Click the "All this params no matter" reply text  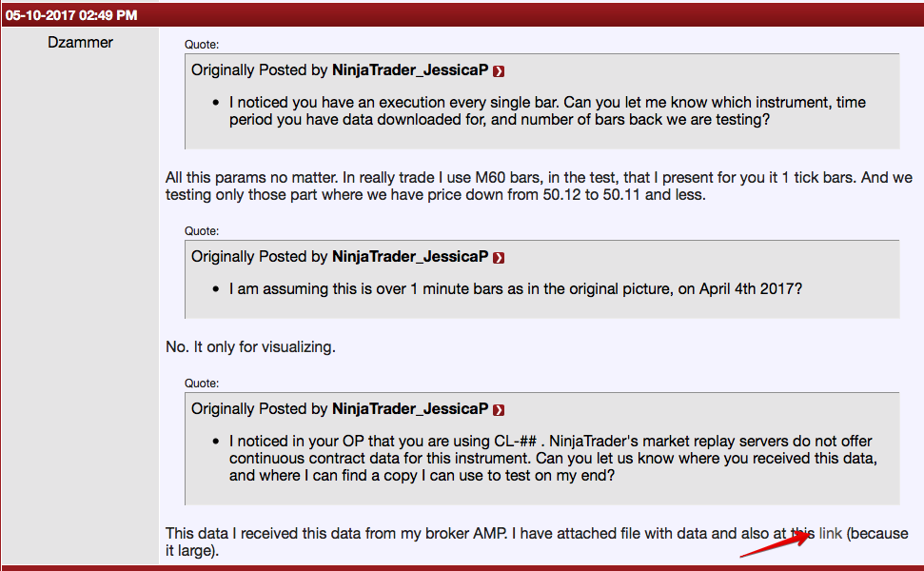pos(539,187)
